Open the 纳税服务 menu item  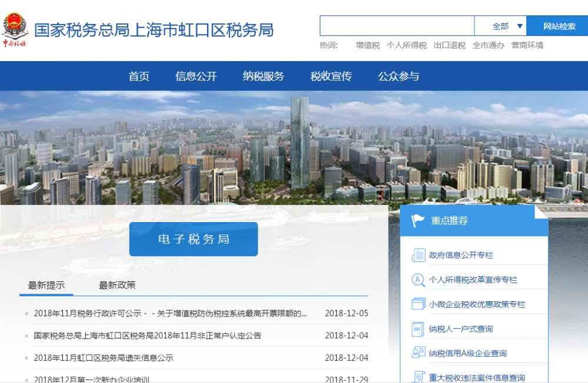click(262, 76)
